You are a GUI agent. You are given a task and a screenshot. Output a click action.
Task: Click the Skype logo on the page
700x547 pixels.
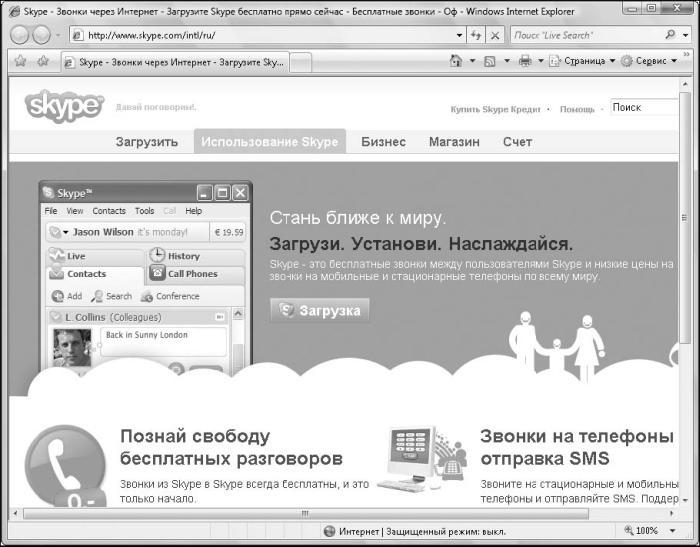pos(65,106)
